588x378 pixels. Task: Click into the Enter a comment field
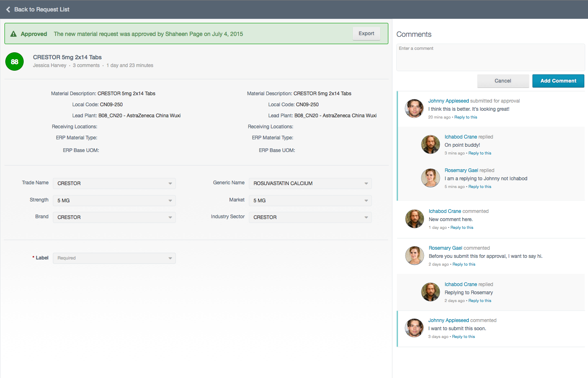[x=490, y=58]
